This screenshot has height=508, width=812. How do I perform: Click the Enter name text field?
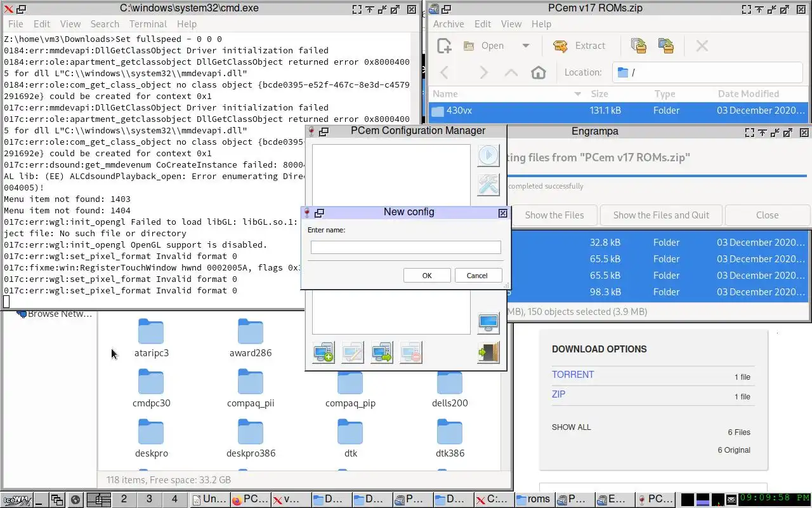[x=406, y=248]
